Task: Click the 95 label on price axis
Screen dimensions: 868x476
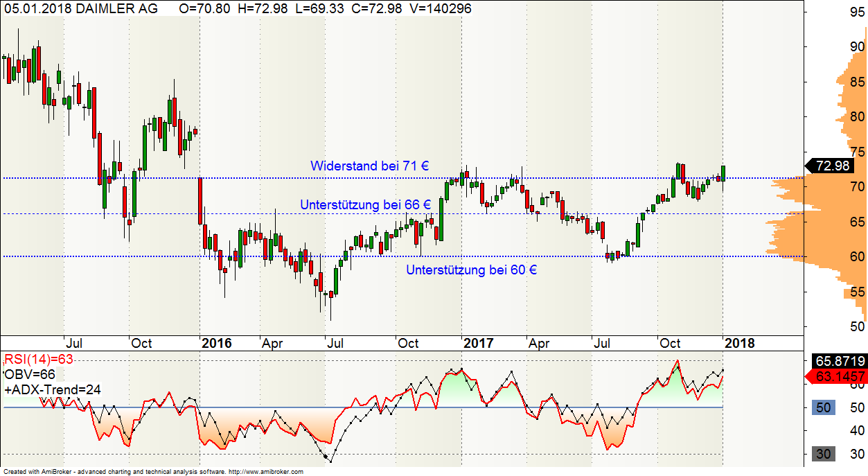Action: coord(858,12)
